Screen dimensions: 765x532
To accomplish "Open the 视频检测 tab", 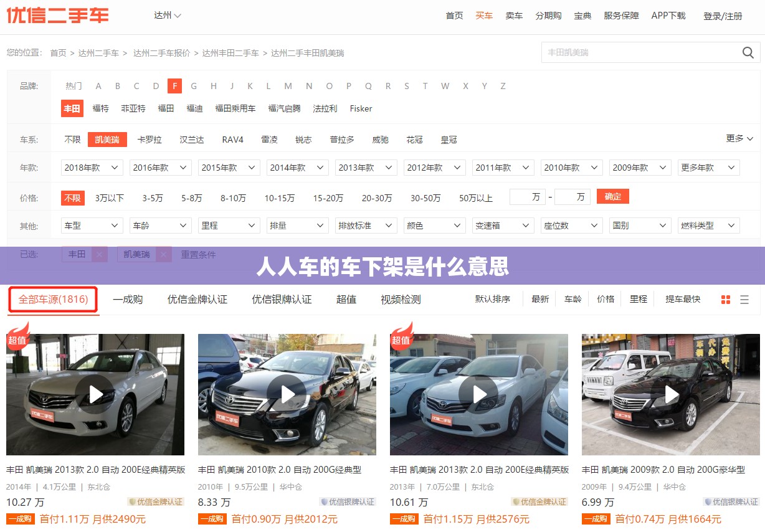I will click(401, 300).
